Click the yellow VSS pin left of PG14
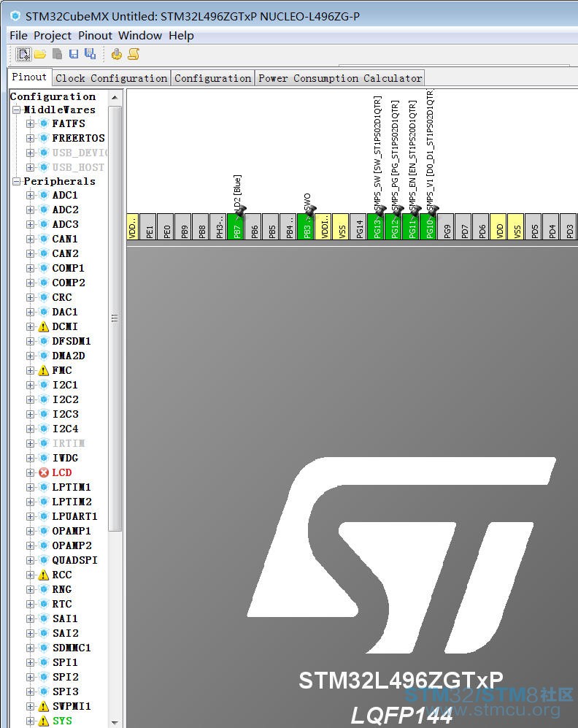This screenshot has height=728, width=578. (x=342, y=226)
